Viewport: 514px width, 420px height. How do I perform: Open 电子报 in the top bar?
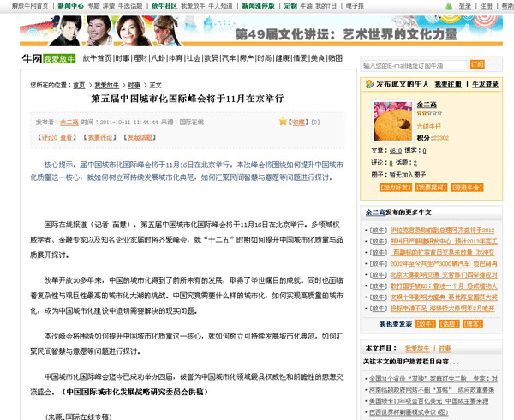pos(355,6)
